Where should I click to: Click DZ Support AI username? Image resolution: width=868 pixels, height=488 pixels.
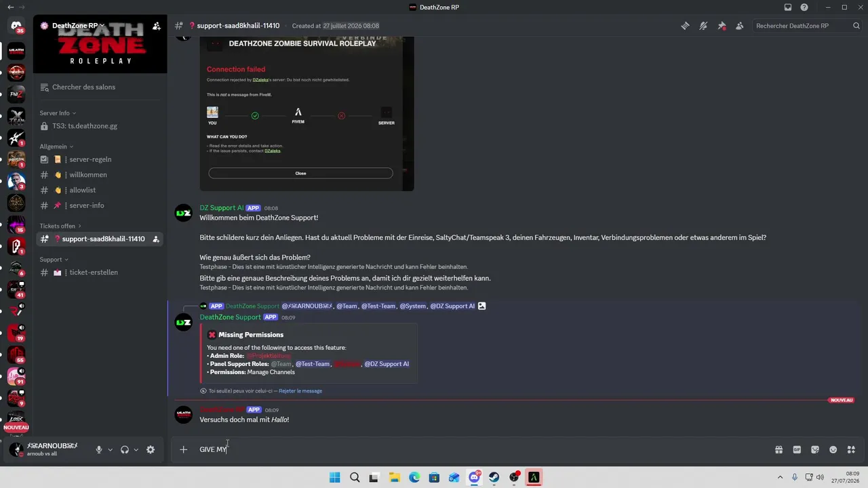click(221, 208)
